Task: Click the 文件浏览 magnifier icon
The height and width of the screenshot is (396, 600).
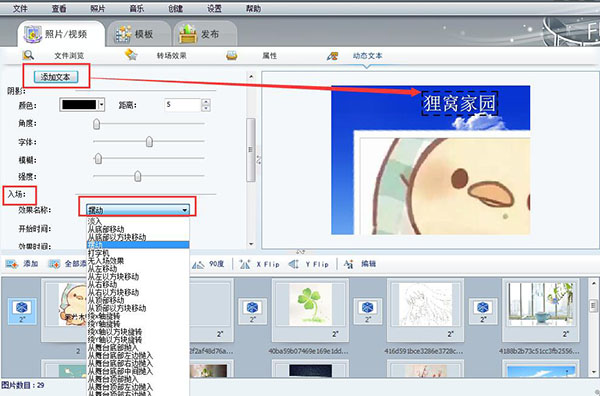Action: click(x=28, y=55)
